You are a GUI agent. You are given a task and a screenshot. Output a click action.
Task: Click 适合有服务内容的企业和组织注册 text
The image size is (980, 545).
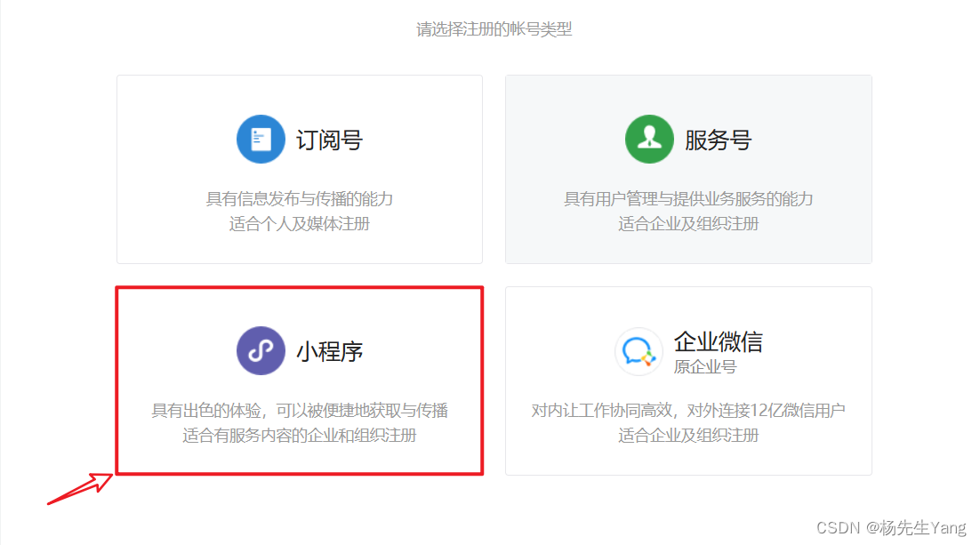pos(300,435)
